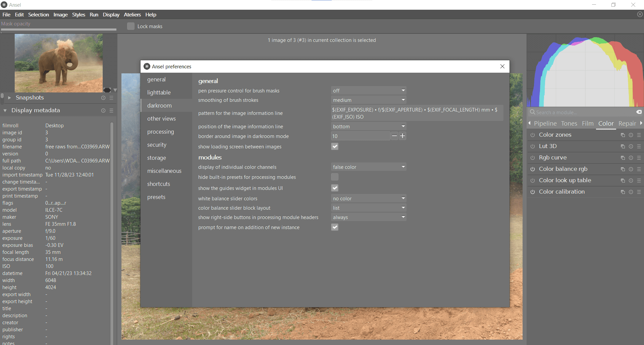Enable hide built-in presets for processing modules
The height and width of the screenshot is (345, 644).
pyautogui.click(x=335, y=177)
